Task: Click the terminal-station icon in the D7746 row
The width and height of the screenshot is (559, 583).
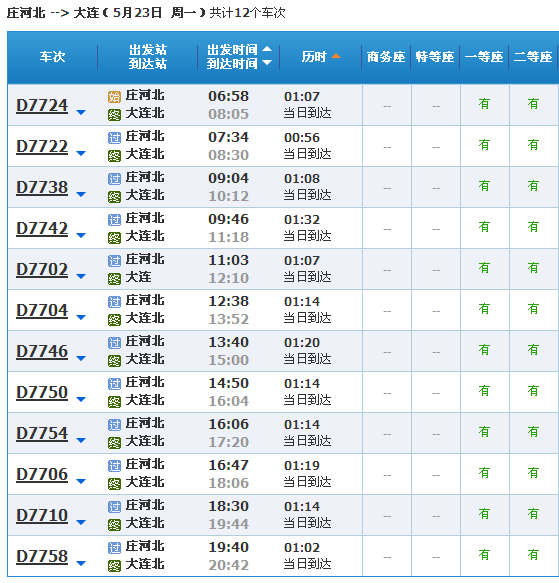Action: 114,361
